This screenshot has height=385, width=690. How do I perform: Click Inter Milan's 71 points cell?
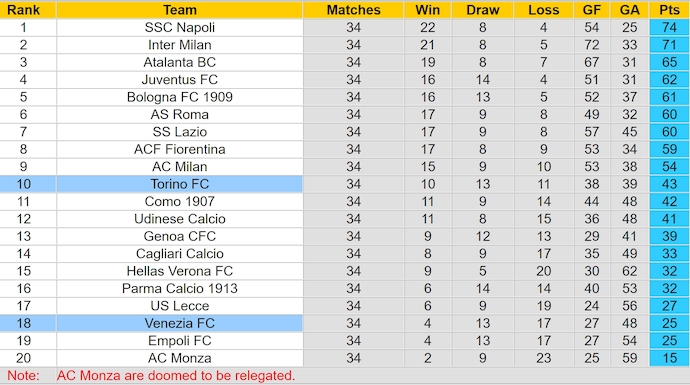[x=669, y=45]
